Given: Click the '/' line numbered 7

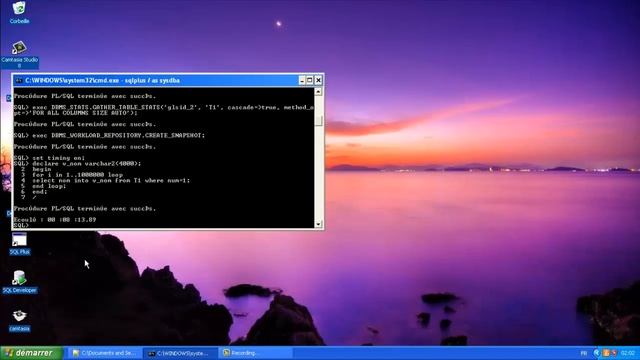Looking at the screenshot, I should pos(29,197).
